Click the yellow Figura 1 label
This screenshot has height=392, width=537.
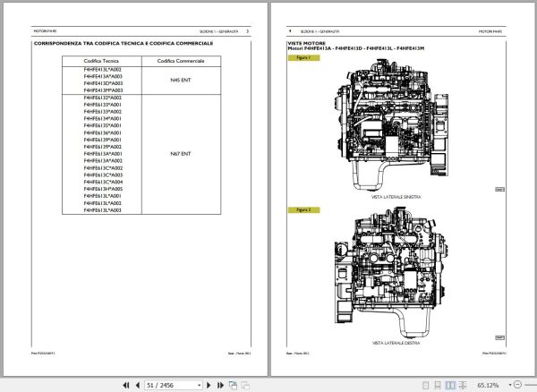click(303, 58)
